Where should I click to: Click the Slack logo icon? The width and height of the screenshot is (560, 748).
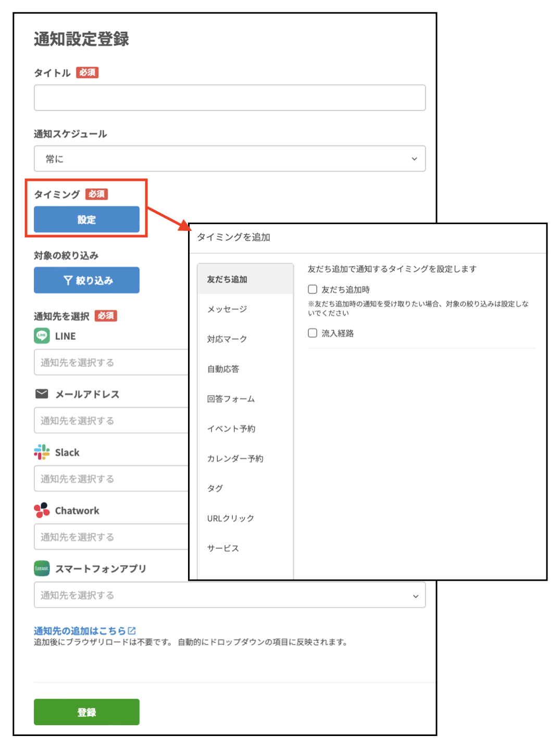[41, 452]
